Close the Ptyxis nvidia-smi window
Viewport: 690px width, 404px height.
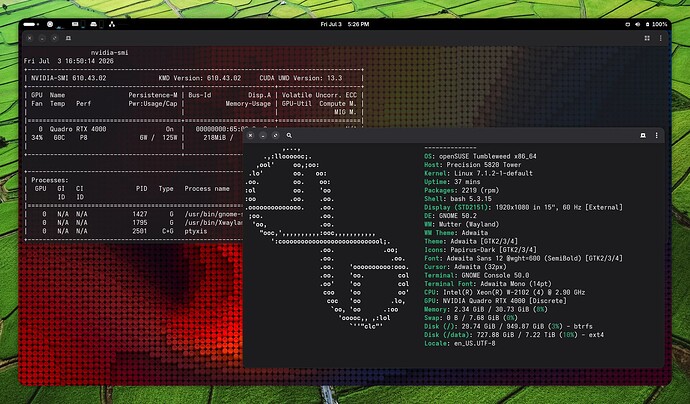point(29,38)
